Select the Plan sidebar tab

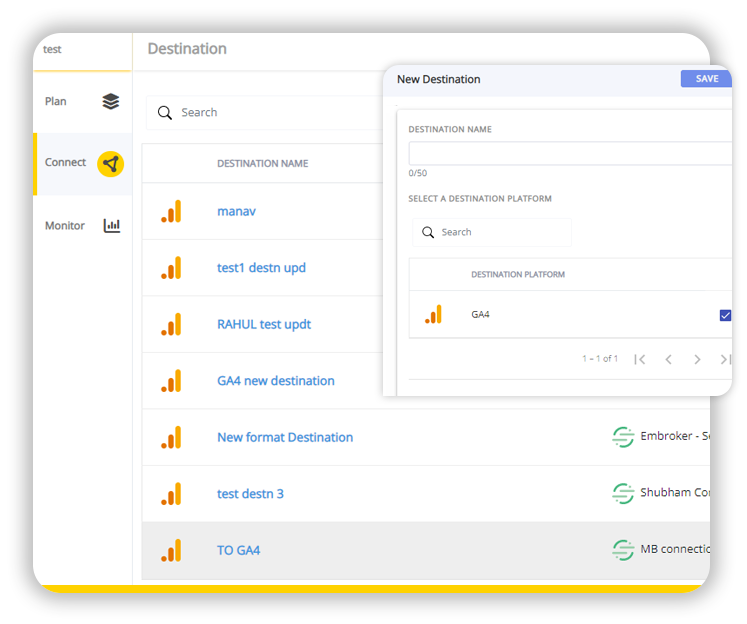pos(56,101)
